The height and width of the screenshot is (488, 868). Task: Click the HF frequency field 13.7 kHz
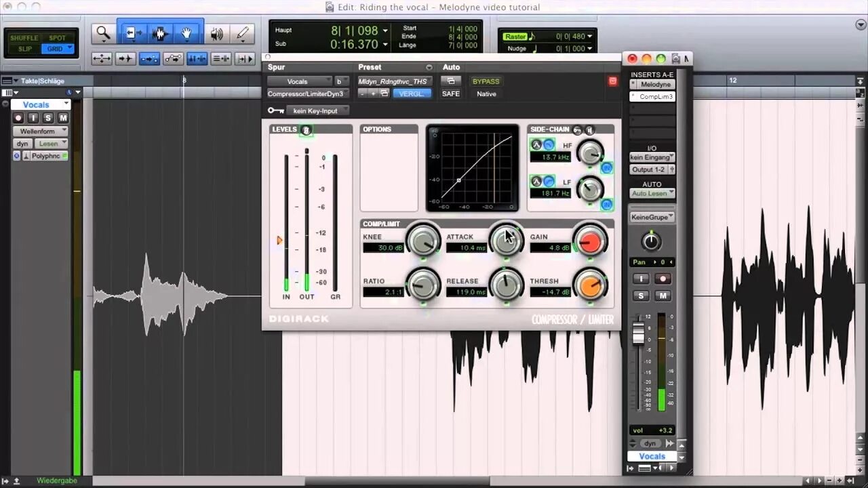pos(551,157)
